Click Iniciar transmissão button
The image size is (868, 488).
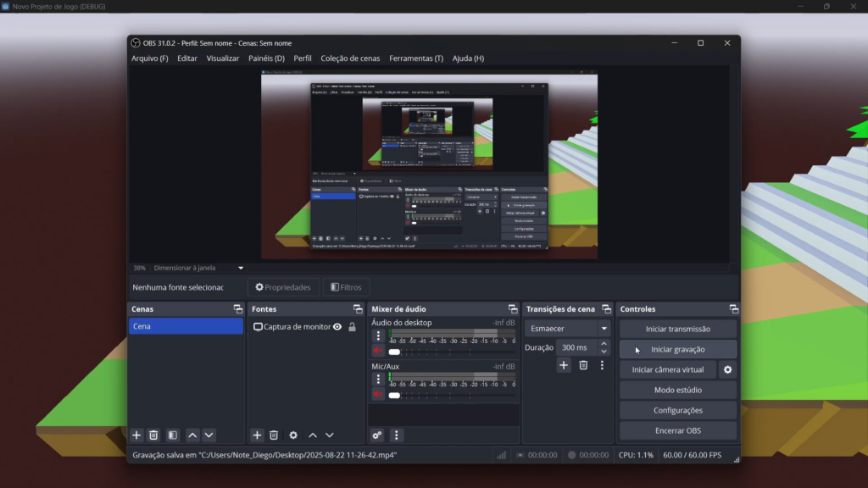[x=678, y=330]
